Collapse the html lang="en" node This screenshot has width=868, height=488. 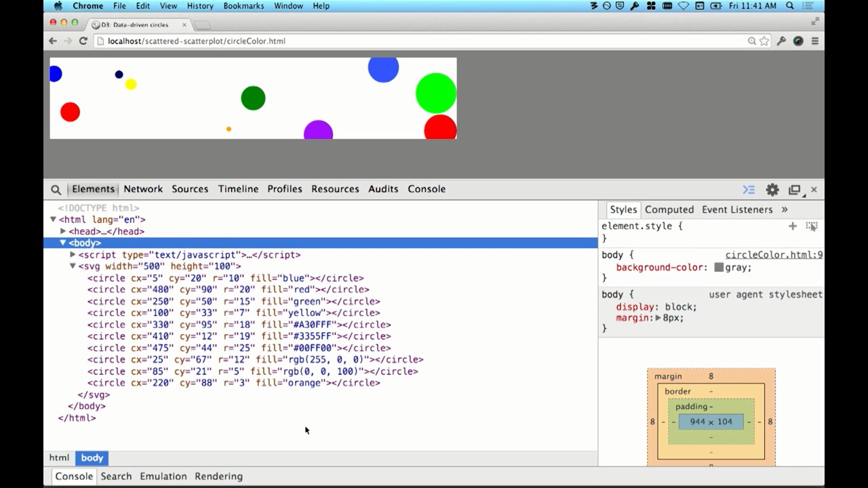[x=53, y=220]
